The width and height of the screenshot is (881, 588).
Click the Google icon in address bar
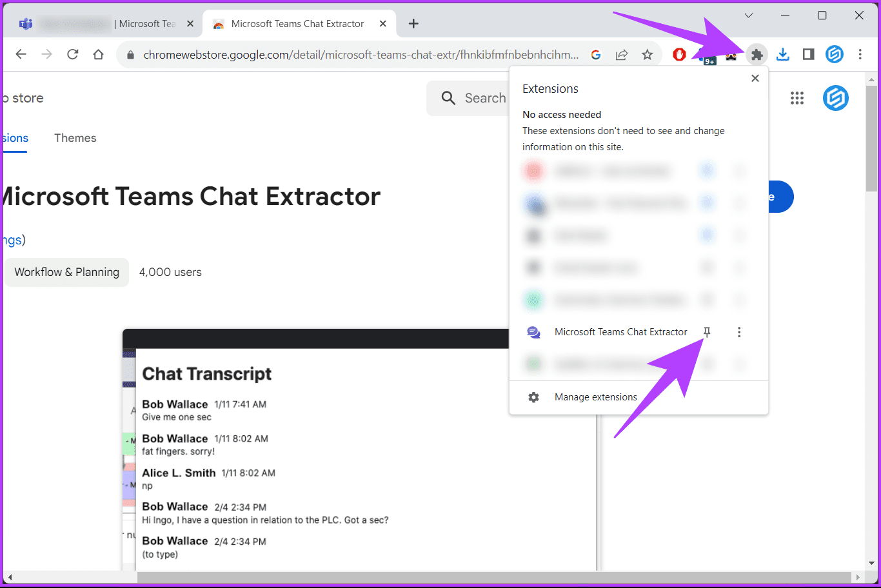[596, 55]
